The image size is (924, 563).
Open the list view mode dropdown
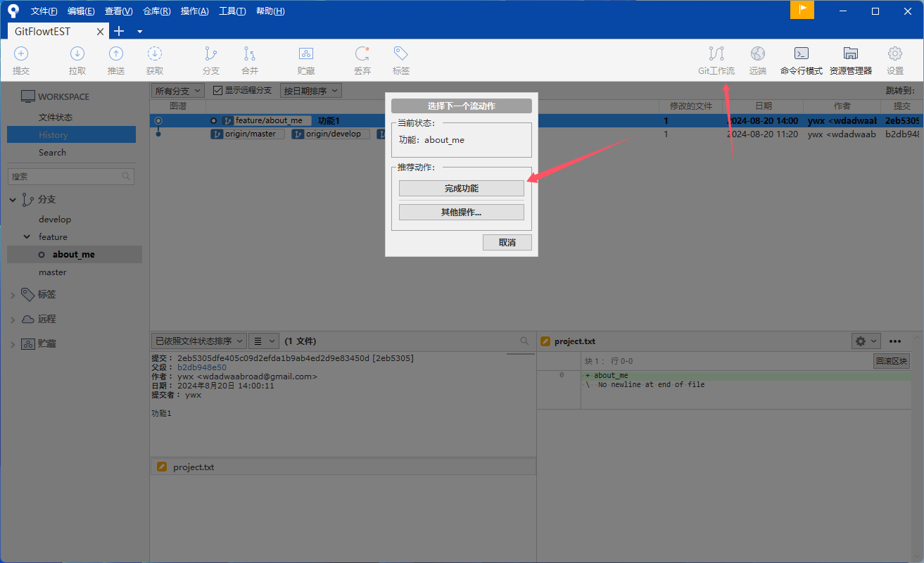pyautogui.click(x=264, y=341)
